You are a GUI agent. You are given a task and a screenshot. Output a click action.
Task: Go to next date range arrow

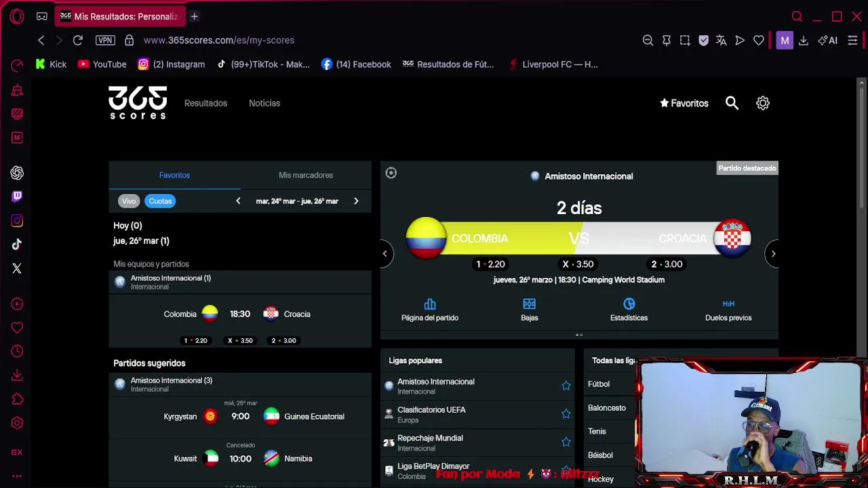pyautogui.click(x=356, y=201)
